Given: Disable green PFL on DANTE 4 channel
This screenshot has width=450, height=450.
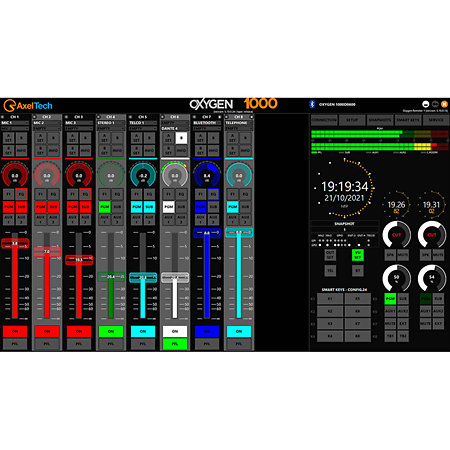Looking at the screenshot, I should (175, 344).
